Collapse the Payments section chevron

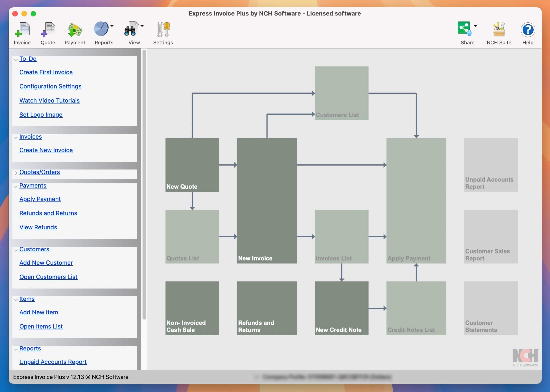tap(16, 186)
